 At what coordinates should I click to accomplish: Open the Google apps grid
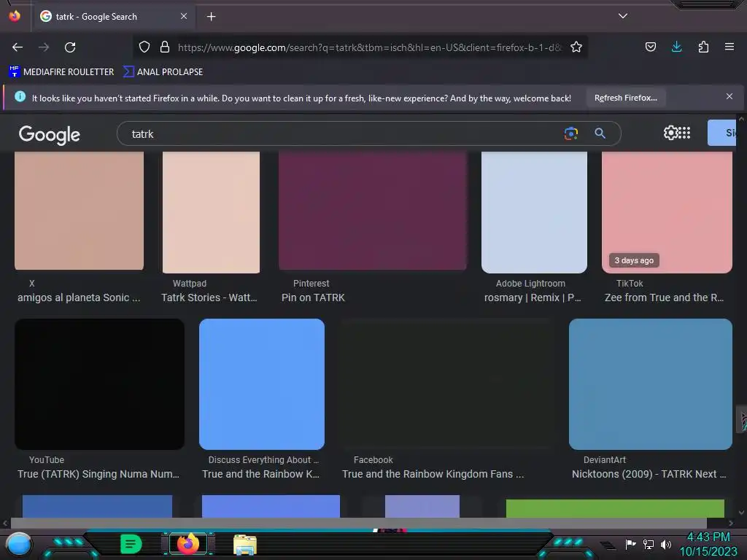(x=684, y=133)
